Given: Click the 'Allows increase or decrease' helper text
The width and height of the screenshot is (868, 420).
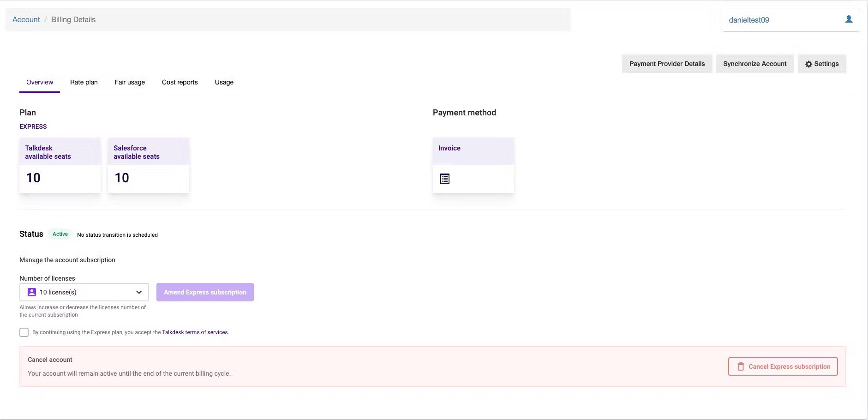Looking at the screenshot, I should [83, 311].
